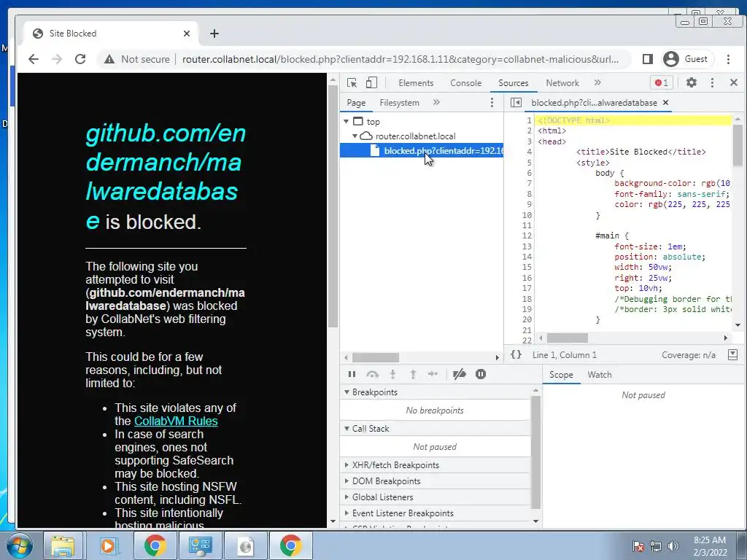Image resolution: width=747 pixels, height=560 pixels.
Task: Open the first Chrome taskbar icon
Action: point(155,545)
